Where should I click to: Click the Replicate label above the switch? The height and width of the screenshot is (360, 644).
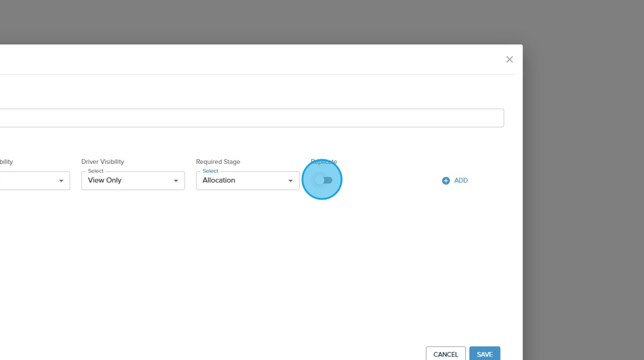pyautogui.click(x=324, y=162)
